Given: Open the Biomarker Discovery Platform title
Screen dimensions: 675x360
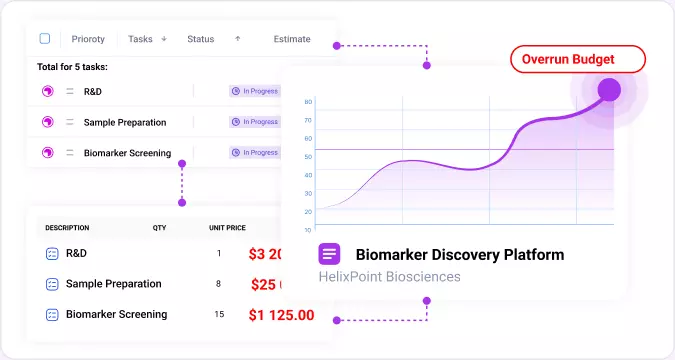Looking at the screenshot, I should click(460, 254).
